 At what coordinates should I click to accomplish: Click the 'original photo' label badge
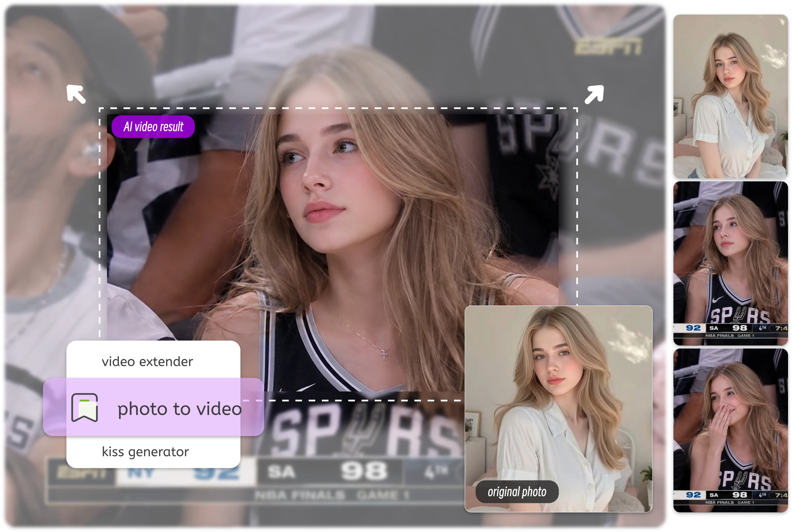[x=517, y=492]
